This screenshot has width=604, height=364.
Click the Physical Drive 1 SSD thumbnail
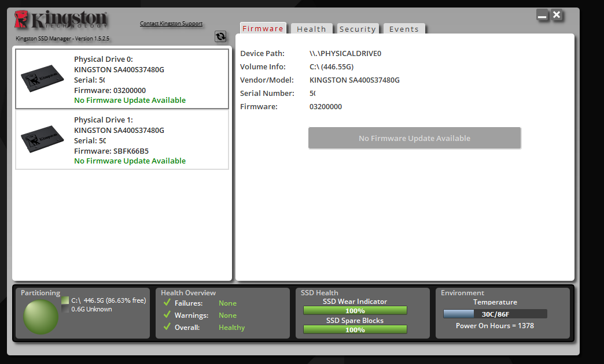coord(42,139)
